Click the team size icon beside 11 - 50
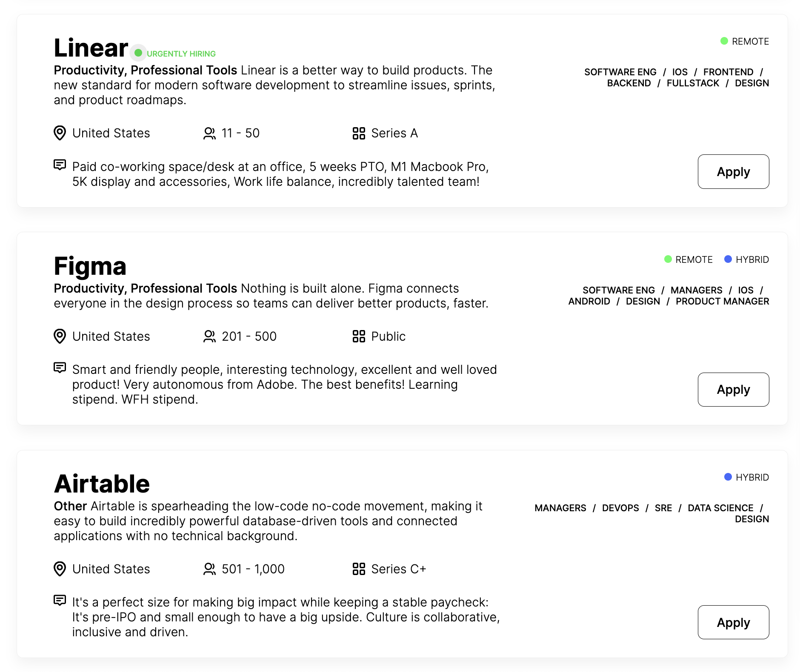This screenshot has height=672, width=800. (x=209, y=133)
